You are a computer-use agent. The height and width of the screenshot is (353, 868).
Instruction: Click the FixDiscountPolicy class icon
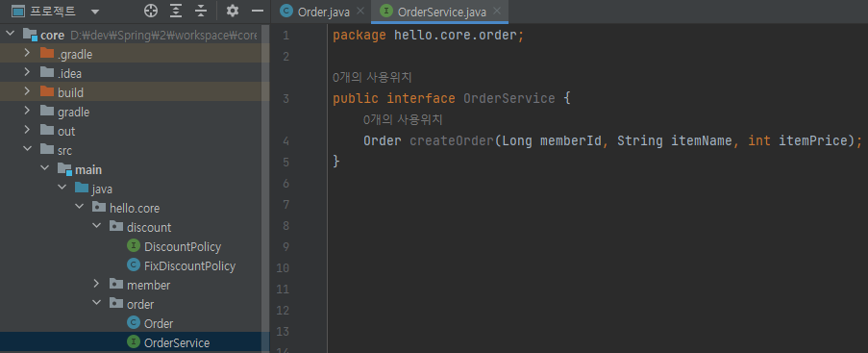(134, 265)
